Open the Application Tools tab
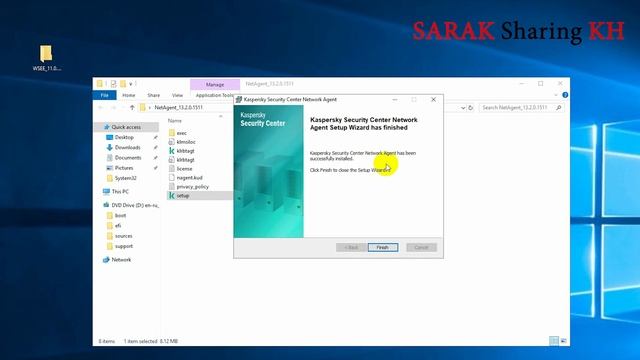Screen dimensions: 640x360 click(x=214, y=95)
